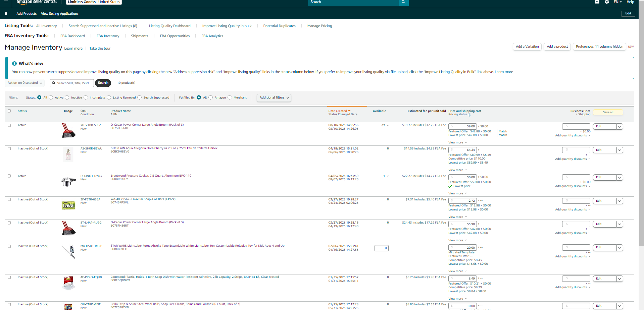
Task: Open the Brentwood pressure cooker thumbnail
Action: [x=68, y=182]
